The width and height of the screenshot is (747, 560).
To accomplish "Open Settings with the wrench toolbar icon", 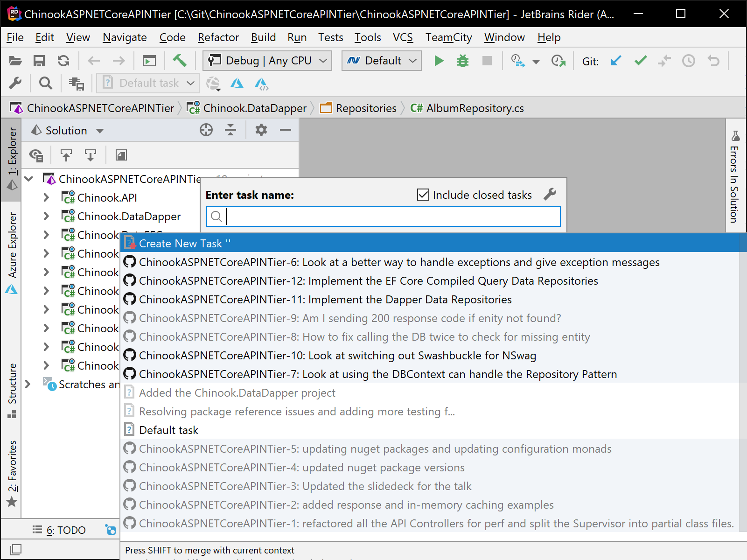I will coord(15,83).
